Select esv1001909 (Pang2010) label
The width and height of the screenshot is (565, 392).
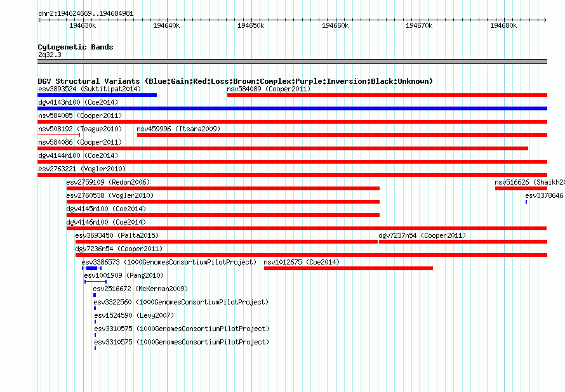[x=124, y=275]
